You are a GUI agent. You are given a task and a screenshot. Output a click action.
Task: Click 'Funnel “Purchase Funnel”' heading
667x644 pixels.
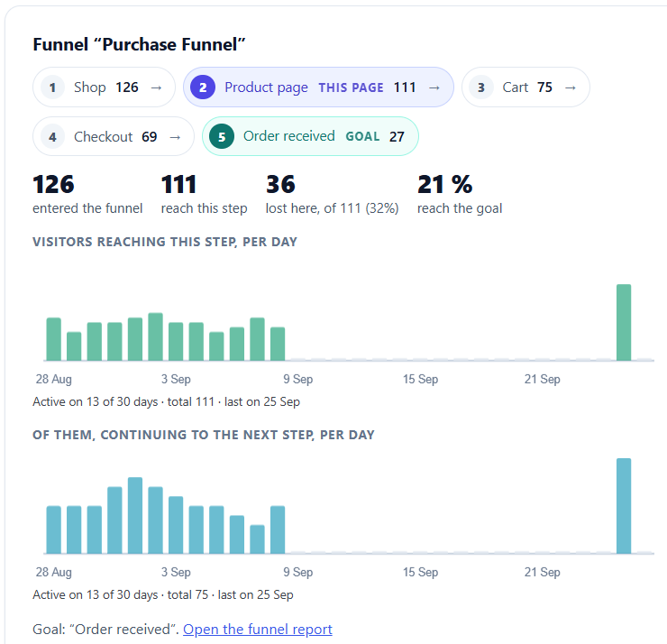point(139,44)
